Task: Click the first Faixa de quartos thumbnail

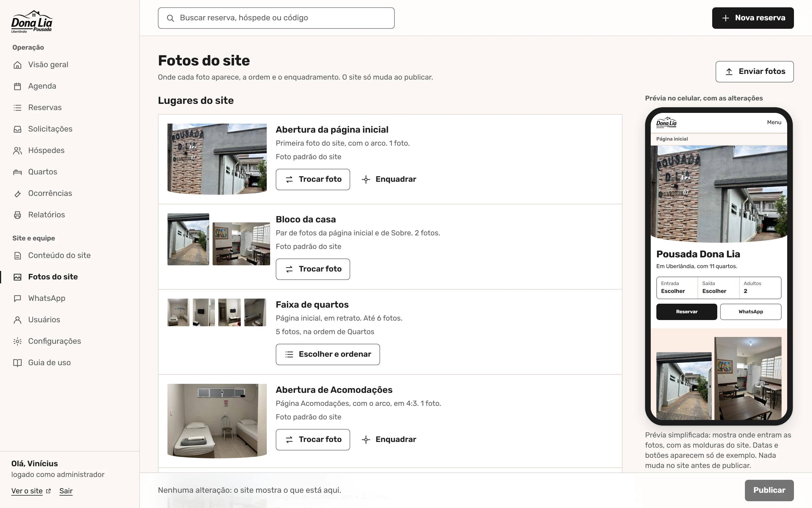Action: 178,312
